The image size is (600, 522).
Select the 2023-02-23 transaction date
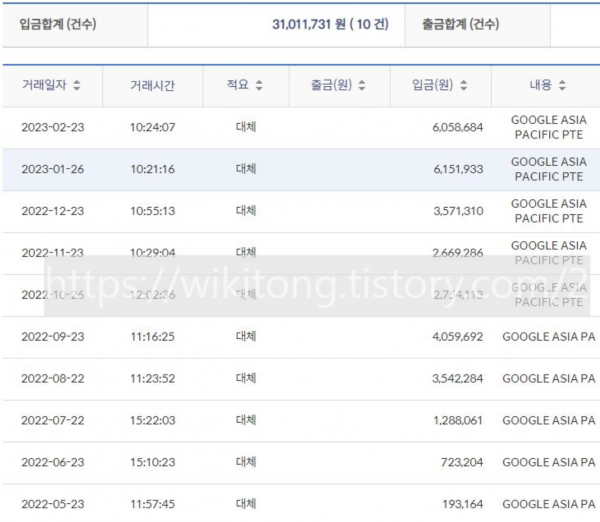52,128
